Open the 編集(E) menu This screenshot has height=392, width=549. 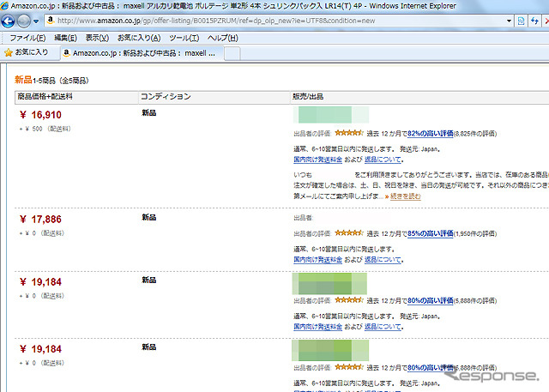tap(65, 38)
